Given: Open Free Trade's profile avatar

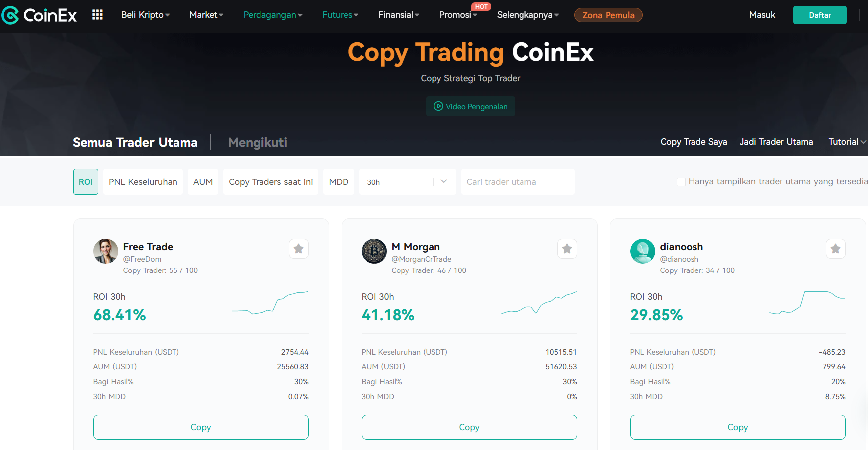Looking at the screenshot, I should click(x=105, y=251).
